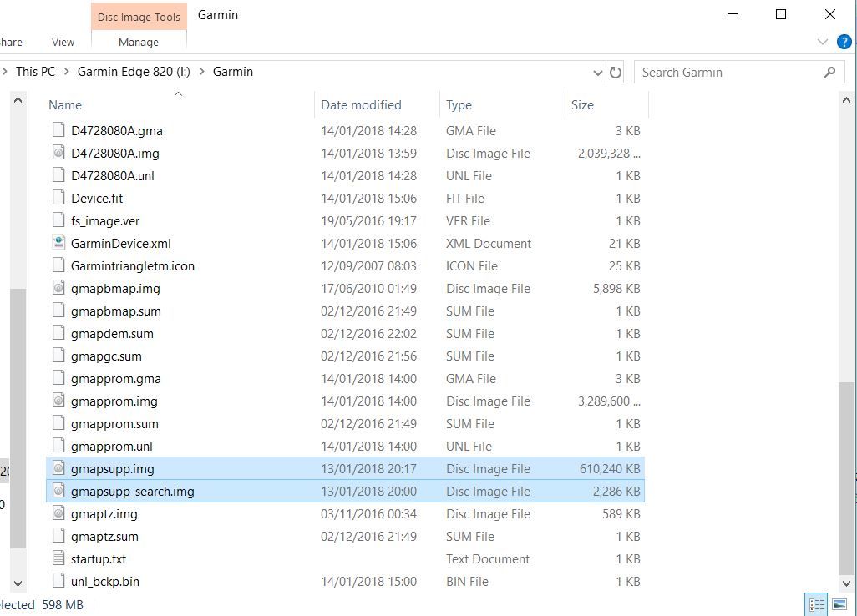Select the GarminDevice.xml file name

[x=121, y=244]
